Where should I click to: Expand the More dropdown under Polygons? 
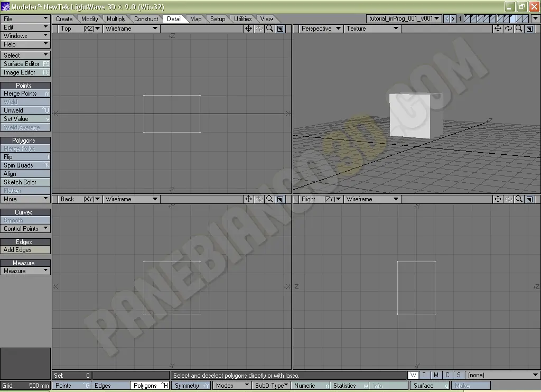pos(25,199)
